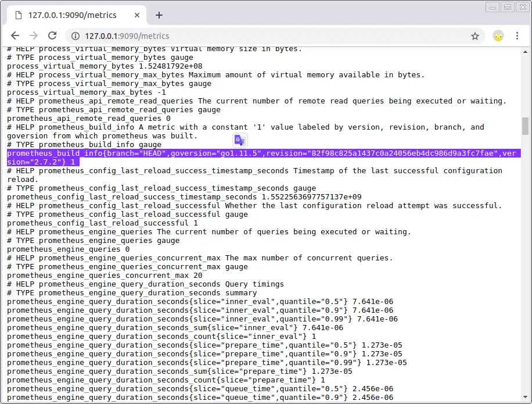Click '# HELP prometheus_config_last_reload_successful' line

coord(254,206)
